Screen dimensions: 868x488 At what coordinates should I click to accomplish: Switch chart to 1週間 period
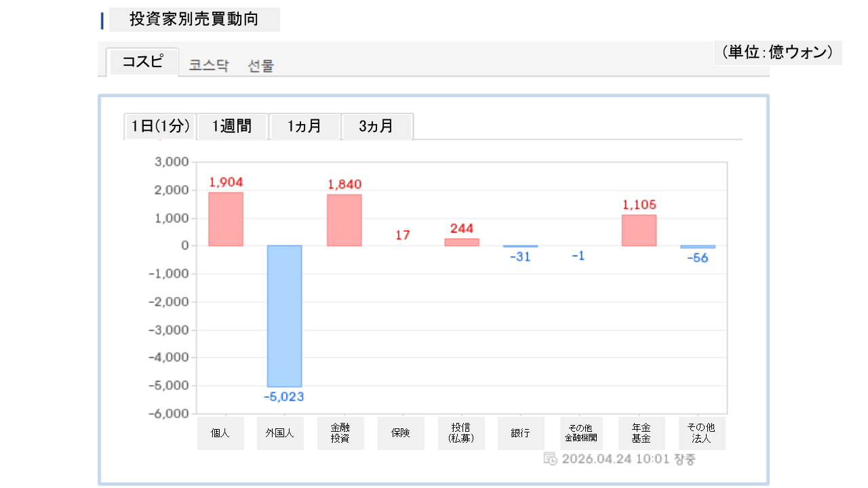[232, 126]
